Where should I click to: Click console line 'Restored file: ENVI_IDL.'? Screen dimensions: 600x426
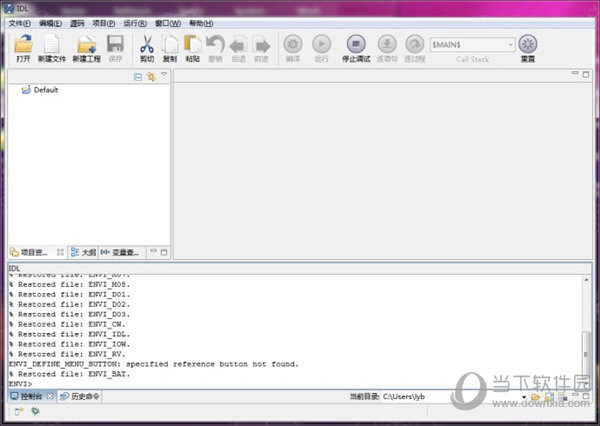(70, 334)
